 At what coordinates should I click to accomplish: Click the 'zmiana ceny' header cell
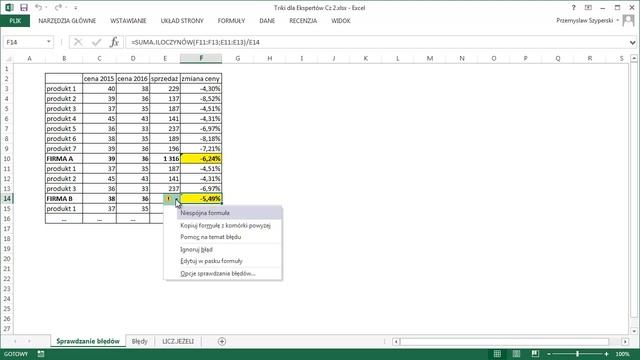[x=201, y=79]
